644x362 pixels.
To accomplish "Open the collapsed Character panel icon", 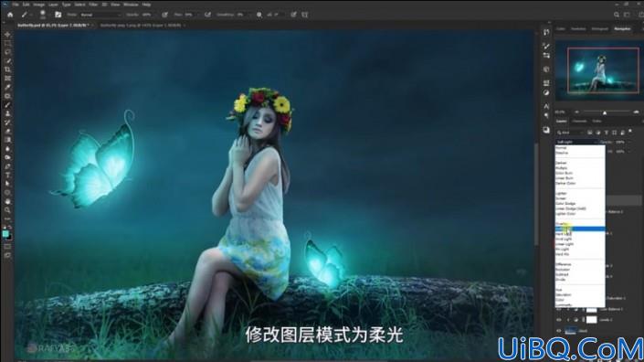I will 546,106.
